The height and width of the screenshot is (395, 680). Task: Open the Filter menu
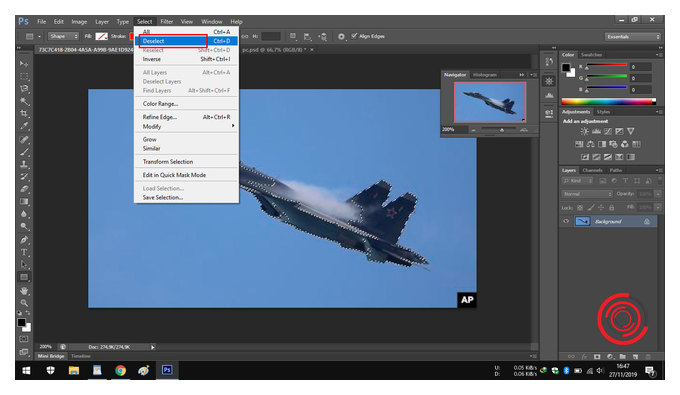click(x=167, y=22)
